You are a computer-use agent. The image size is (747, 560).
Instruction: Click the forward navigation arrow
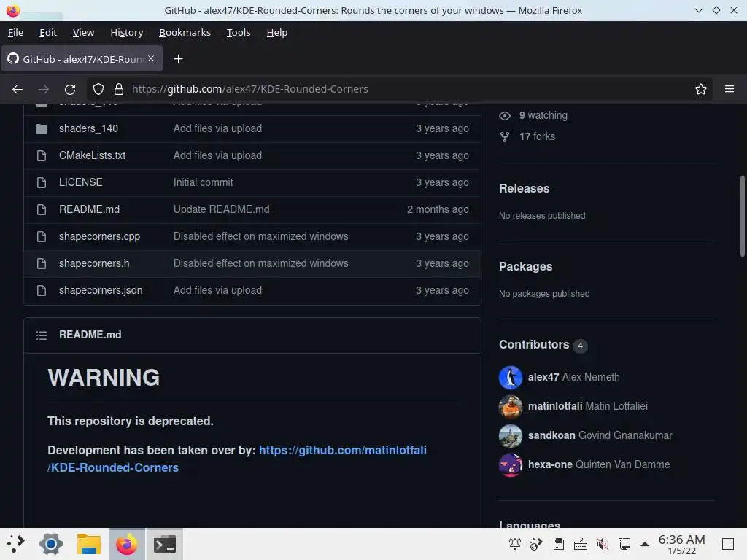pos(44,89)
